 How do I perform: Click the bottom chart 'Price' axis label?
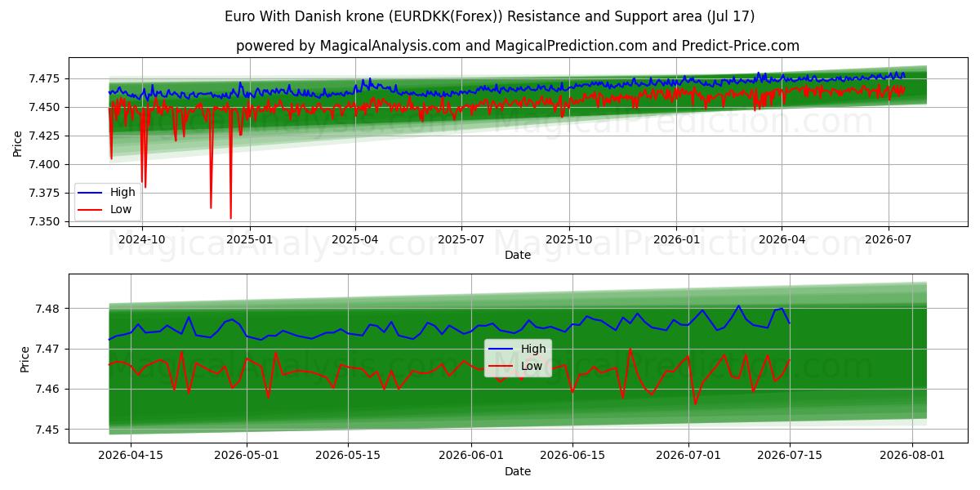coord(25,359)
